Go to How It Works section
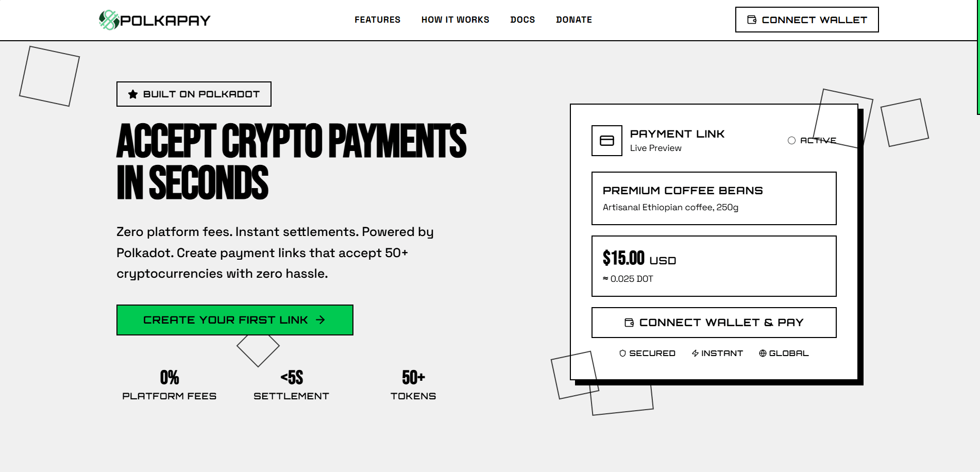This screenshot has height=472, width=980. [x=455, y=20]
